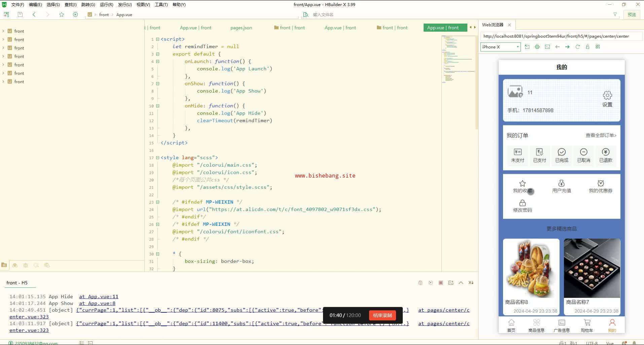644x345 pixels.
Task: Click the 未支付 order icon
Action: (x=517, y=152)
